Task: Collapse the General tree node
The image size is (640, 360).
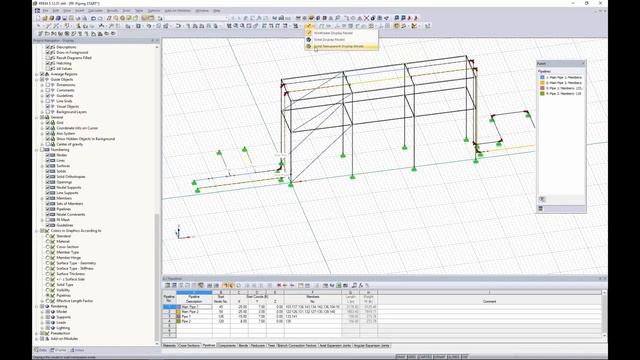Action: click(x=37, y=117)
